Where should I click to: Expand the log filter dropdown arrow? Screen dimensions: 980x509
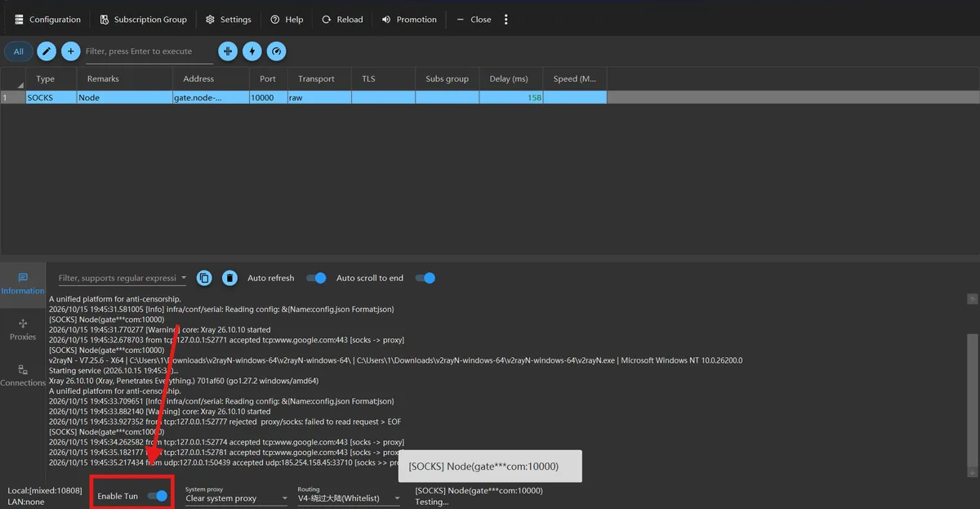(x=183, y=279)
